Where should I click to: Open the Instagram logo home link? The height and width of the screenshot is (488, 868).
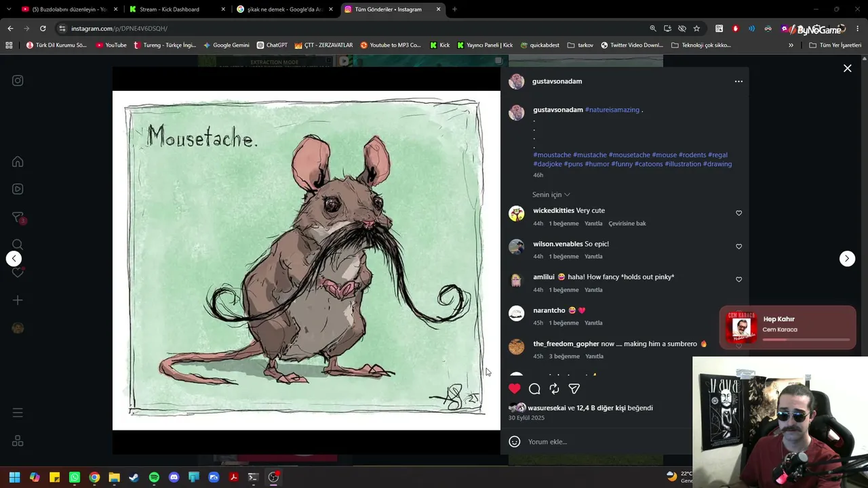[18, 81]
